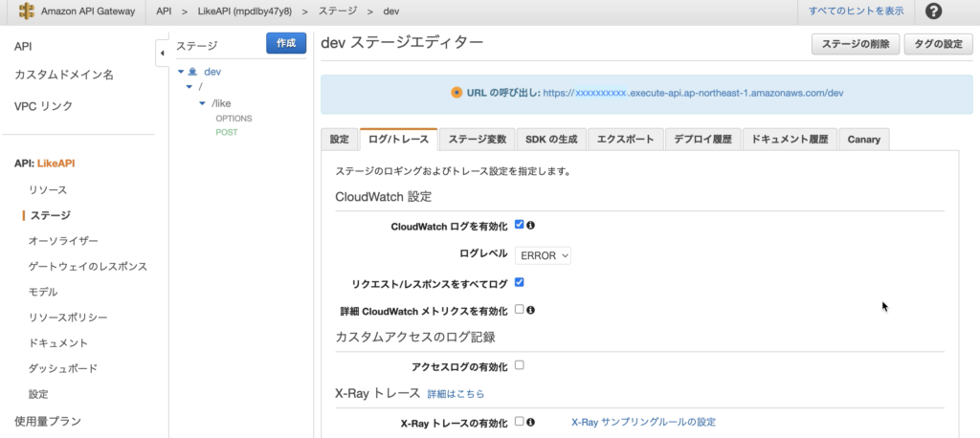
Task: Select the dev stage in tree
Action: pos(212,72)
